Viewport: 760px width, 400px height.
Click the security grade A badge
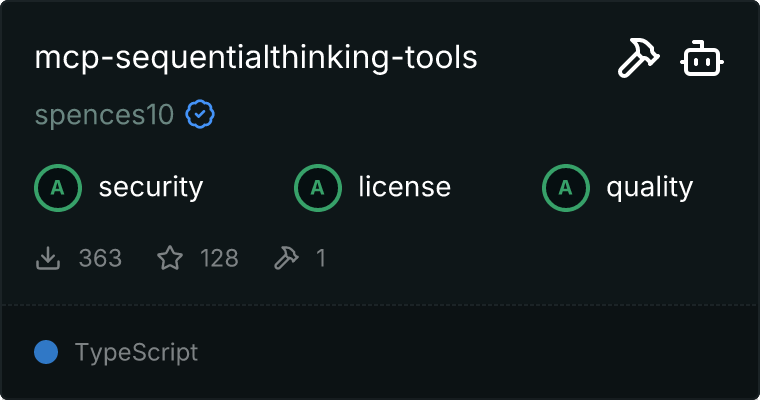click(58, 188)
